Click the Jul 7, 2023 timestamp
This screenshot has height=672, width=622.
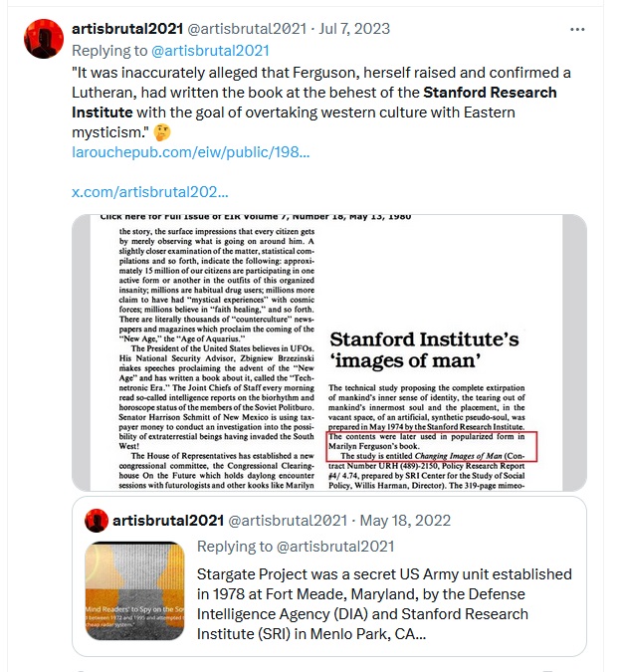coord(354,29)
